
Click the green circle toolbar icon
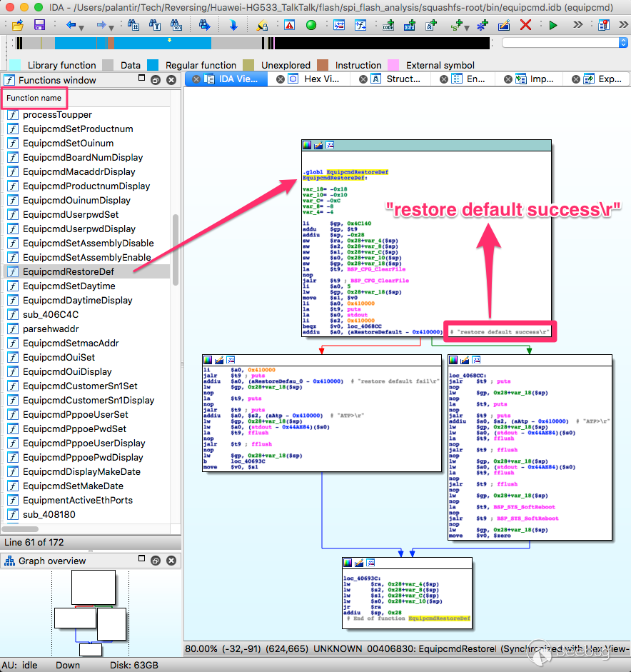[x=311, y=25]
